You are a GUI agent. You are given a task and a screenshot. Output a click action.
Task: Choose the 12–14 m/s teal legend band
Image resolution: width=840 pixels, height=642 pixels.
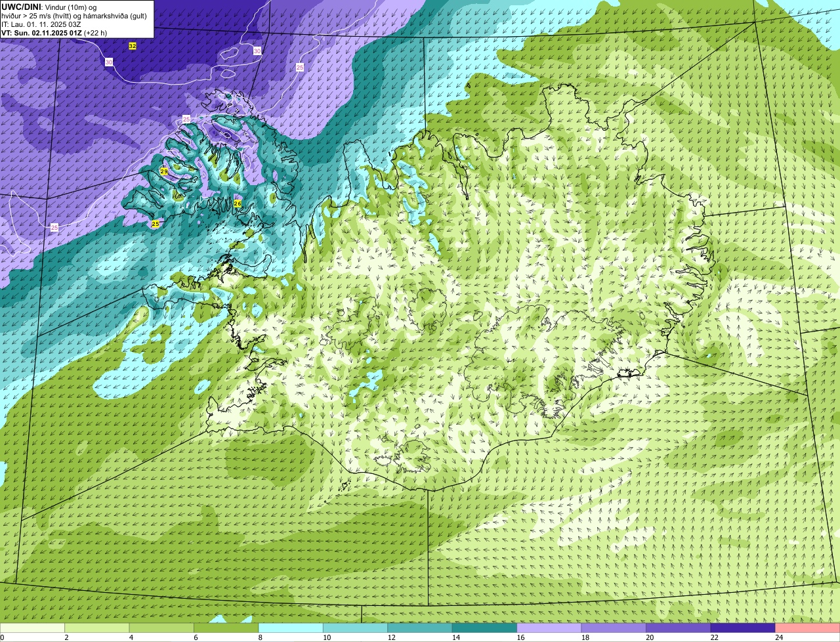point(421,628)
